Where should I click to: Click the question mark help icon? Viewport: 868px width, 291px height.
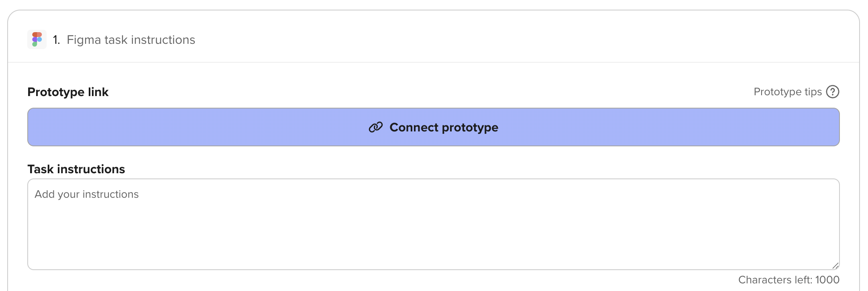[x=833, y=92]
